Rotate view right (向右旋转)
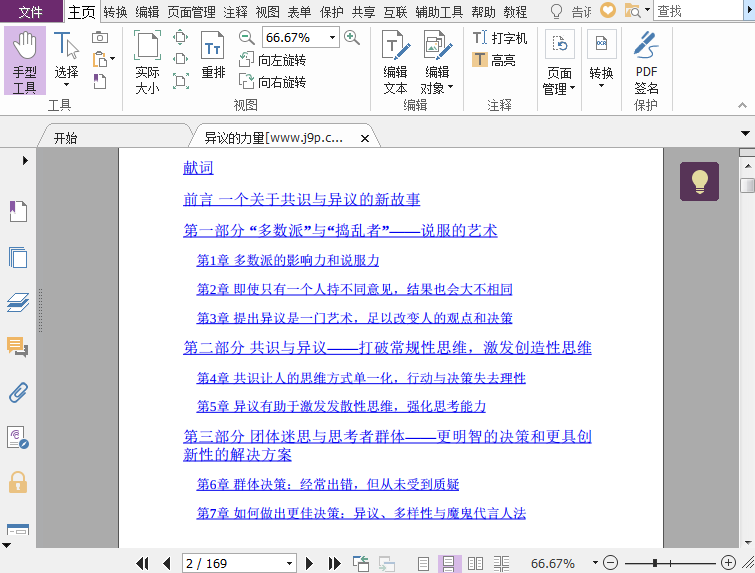Viewport: 755px width, 573px height. pyautogui.click(x=273, y=81)
